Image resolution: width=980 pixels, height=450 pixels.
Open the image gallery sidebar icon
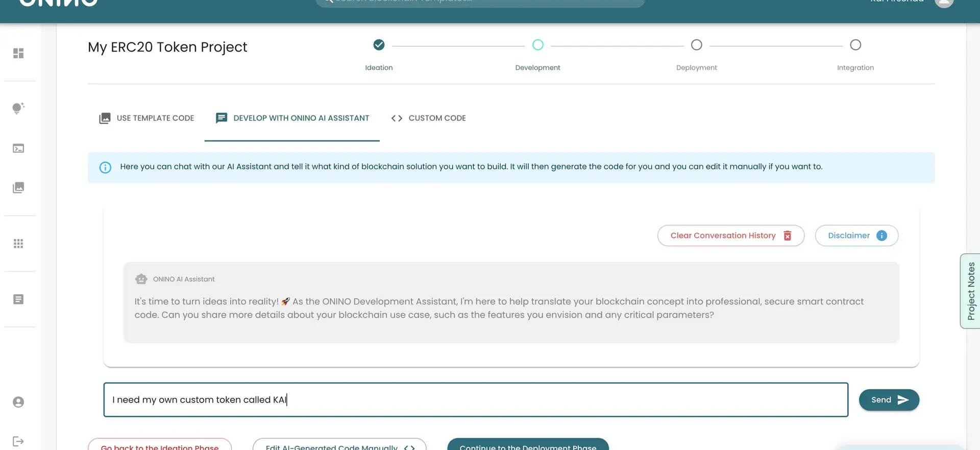tap(18, 187)
